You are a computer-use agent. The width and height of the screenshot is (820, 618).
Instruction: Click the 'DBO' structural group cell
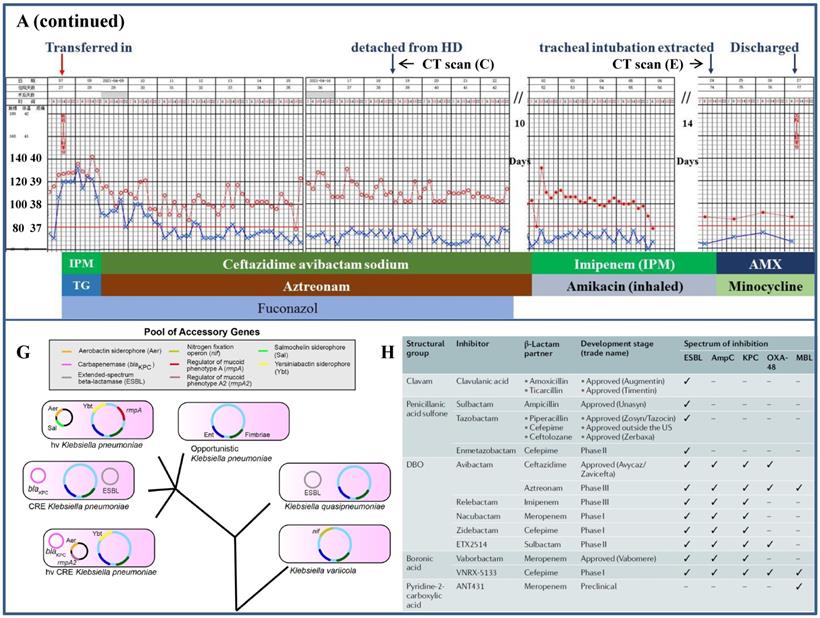coord(415,464)
